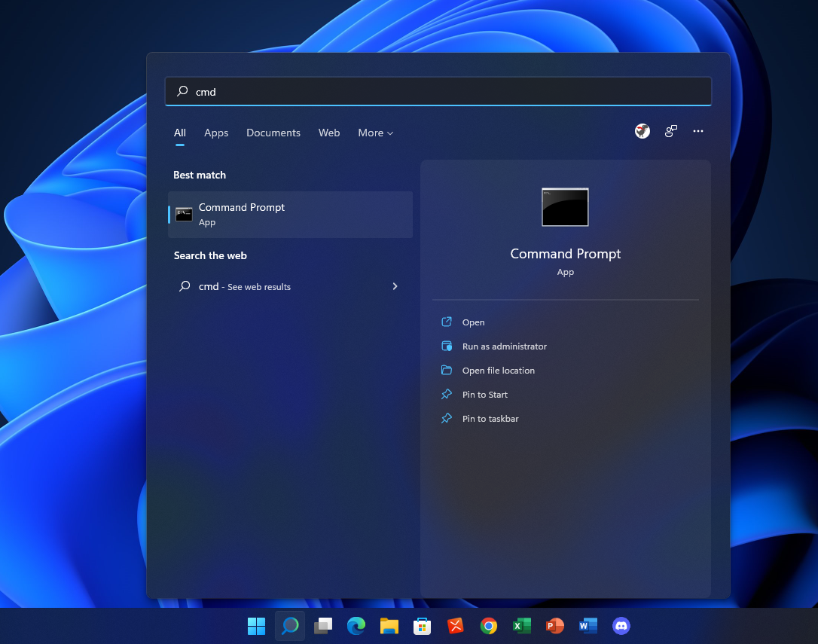The width and height of the screenshot is (818, 644).
Task: Click the Command Prompt app thumbnail image
Action: point(565,207)
